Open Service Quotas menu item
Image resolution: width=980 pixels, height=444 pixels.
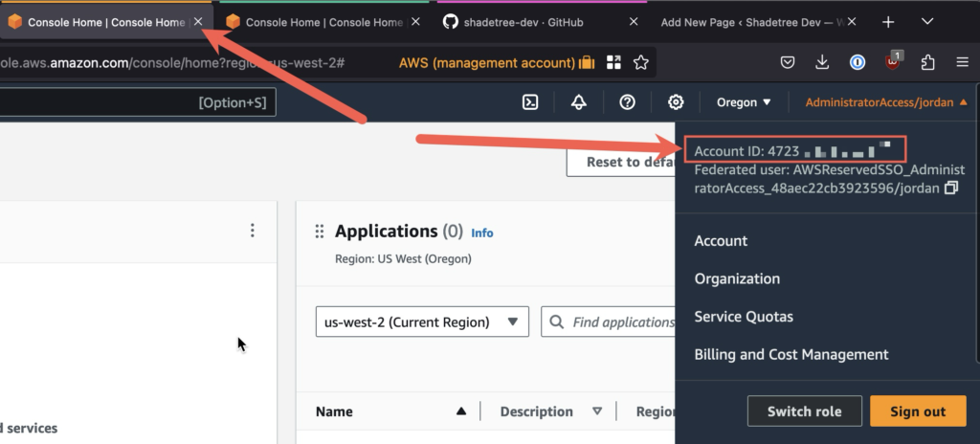(x=743, y=317)
